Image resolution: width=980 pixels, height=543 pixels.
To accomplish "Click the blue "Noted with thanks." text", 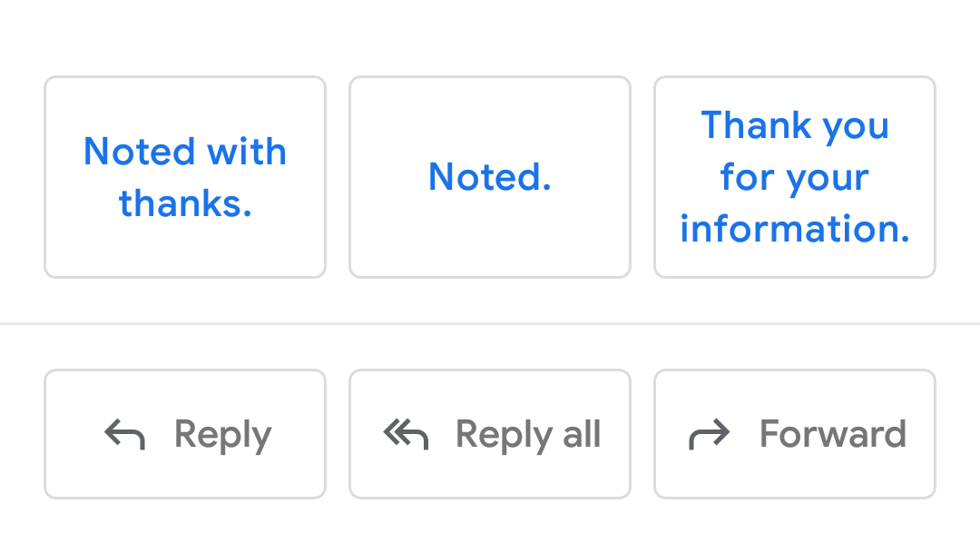I will 185,177.
